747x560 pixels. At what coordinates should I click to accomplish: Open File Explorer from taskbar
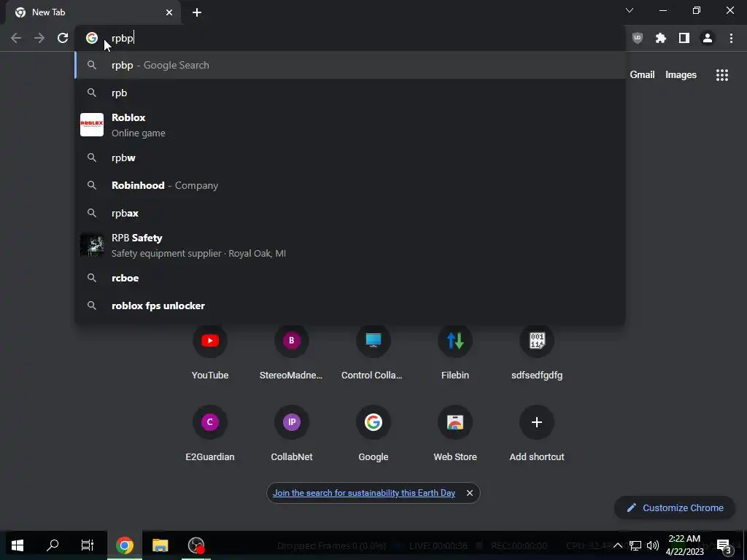(x=160, y=545)
